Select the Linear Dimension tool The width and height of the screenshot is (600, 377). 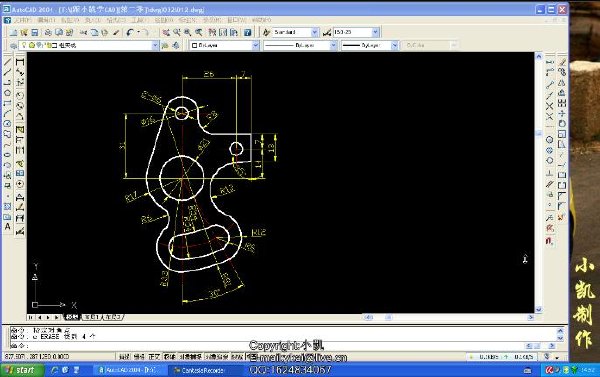pos(20,62)
